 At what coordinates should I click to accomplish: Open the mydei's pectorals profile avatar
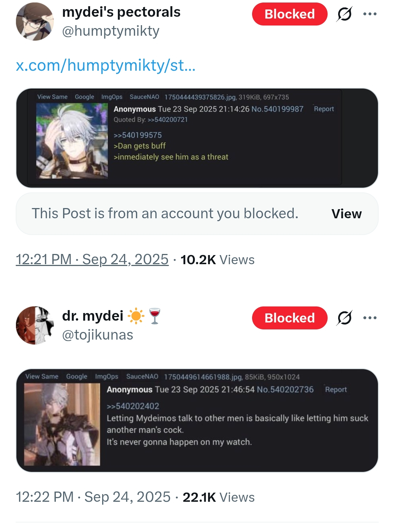(35, 21)
